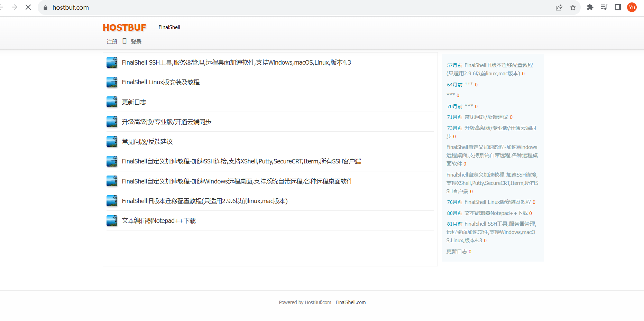The image size is (644, 321).
Task: Click thumbnail of 加速Windows远程桌面 tutorial post
Action: click(112, 181)
